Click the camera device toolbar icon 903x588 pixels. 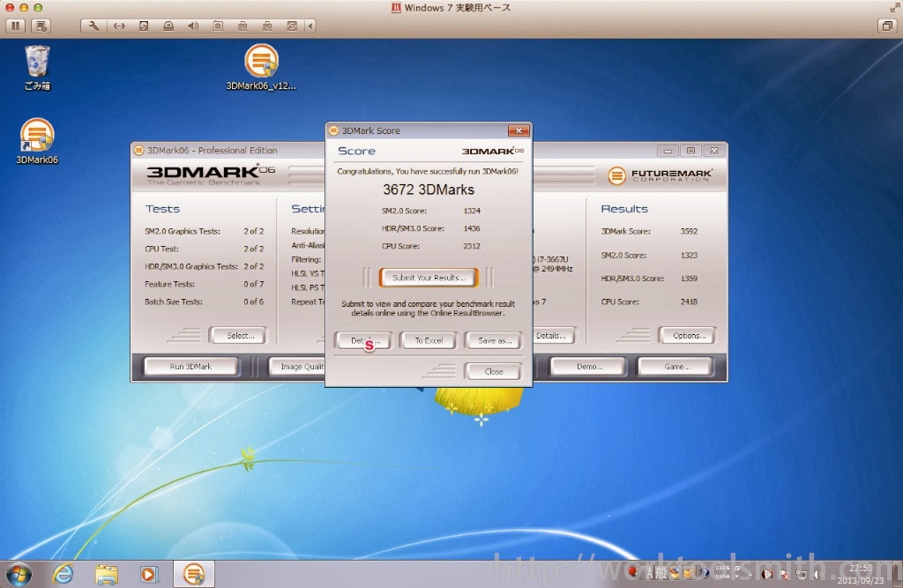click(218, 26)
